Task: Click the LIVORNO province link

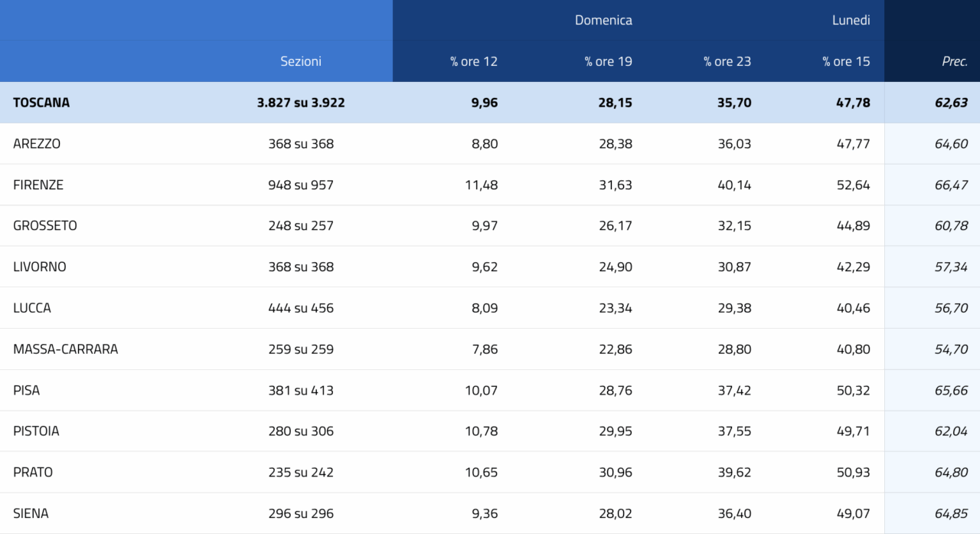Action: coord(40,267)
